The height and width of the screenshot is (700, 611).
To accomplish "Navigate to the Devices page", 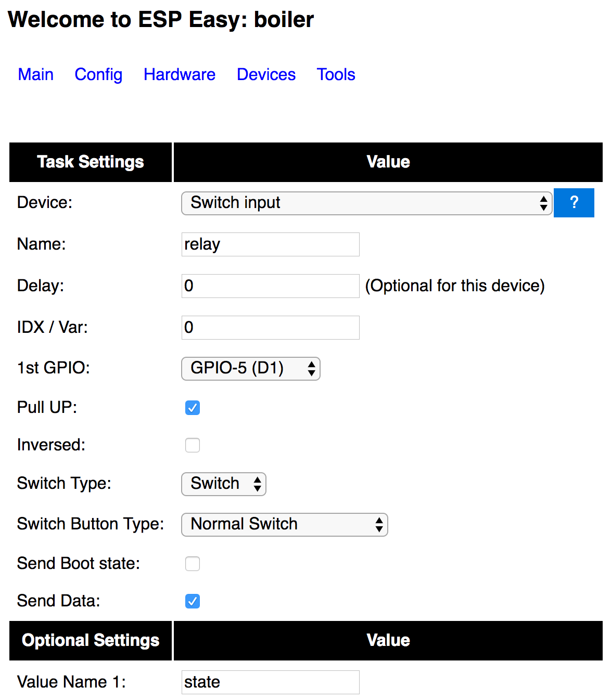I will [x=266, y=74].
